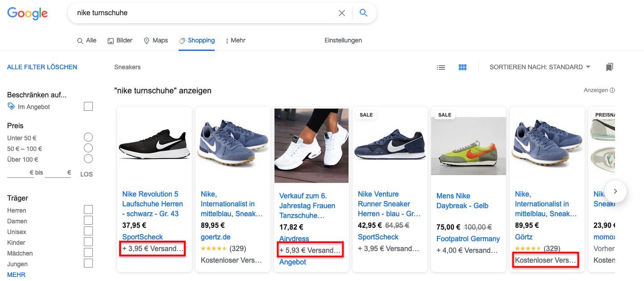Select the Shopping tab

click(197, 40)
